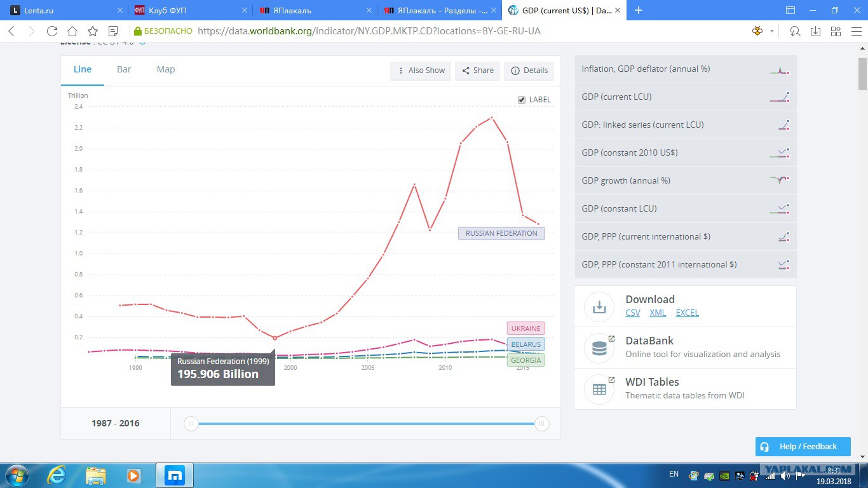The image size is (868, 488).
Task: Open the WDI Tables grid icon
Action: click(599, 389)
